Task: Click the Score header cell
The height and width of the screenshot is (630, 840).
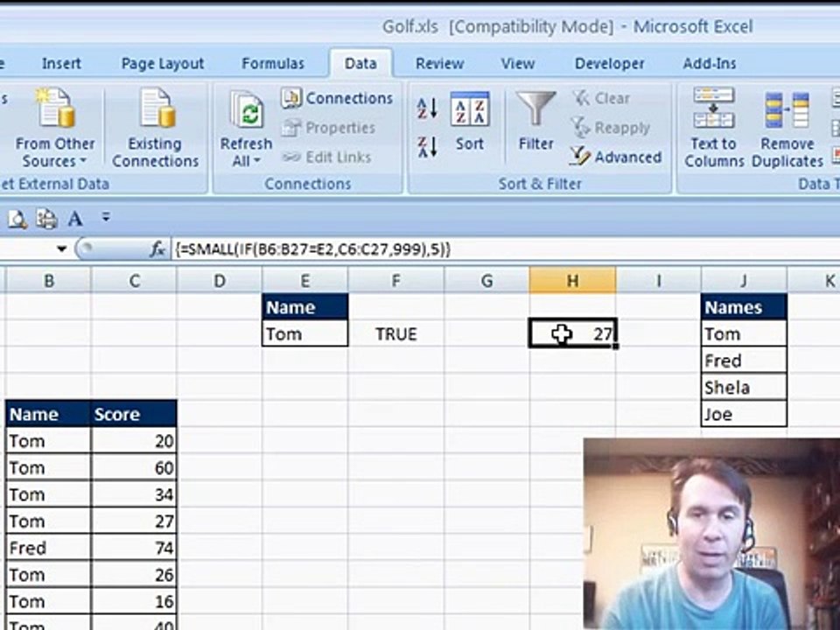Action: [x=134, y=414]
